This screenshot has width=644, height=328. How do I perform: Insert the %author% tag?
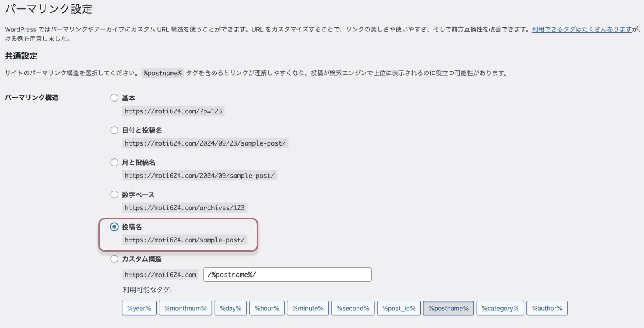547,308
